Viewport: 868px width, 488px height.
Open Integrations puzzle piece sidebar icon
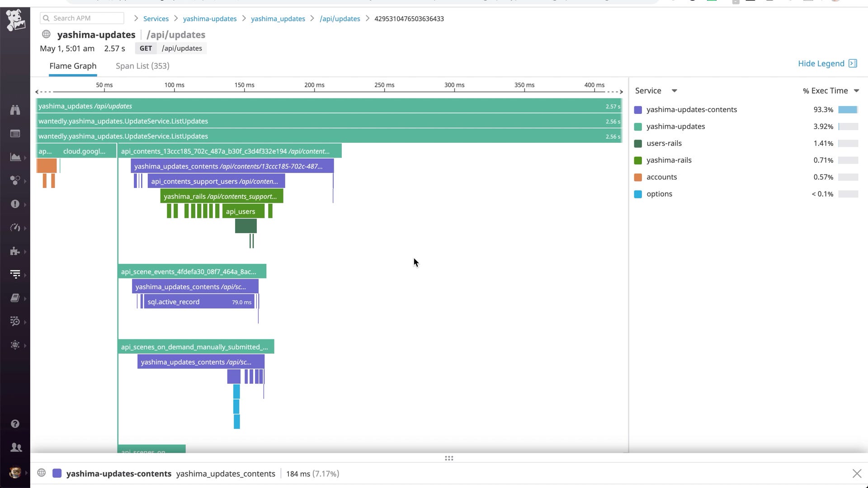click(15, 251)
